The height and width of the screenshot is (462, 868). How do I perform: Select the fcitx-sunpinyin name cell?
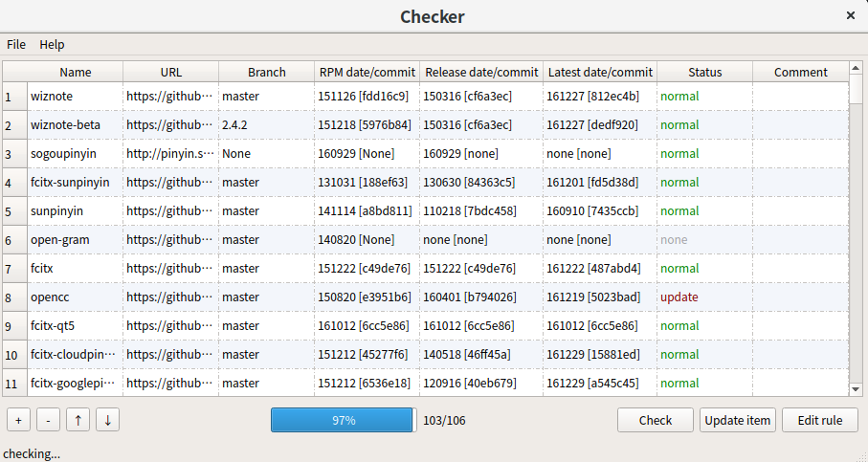click(76, 183)
